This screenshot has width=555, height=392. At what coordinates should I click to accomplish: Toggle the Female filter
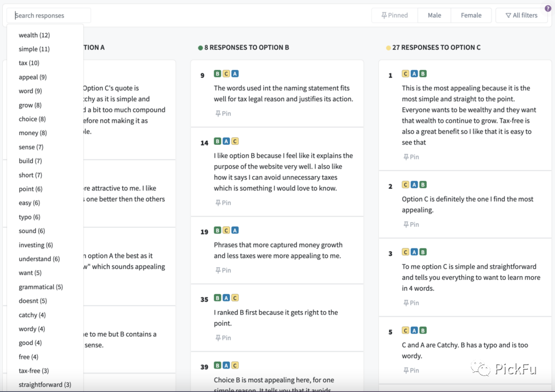point(471,15)
